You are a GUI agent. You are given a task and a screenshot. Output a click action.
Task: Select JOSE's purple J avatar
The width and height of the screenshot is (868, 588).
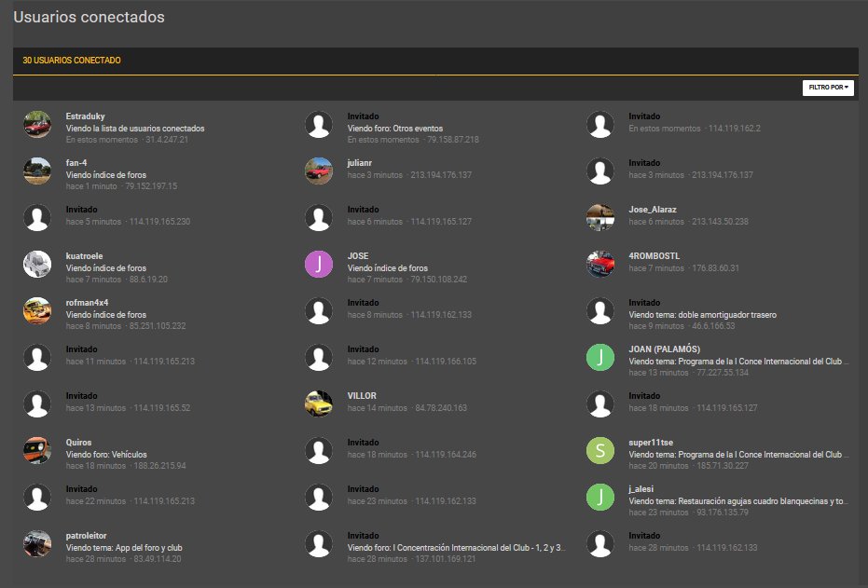[319, 264]
